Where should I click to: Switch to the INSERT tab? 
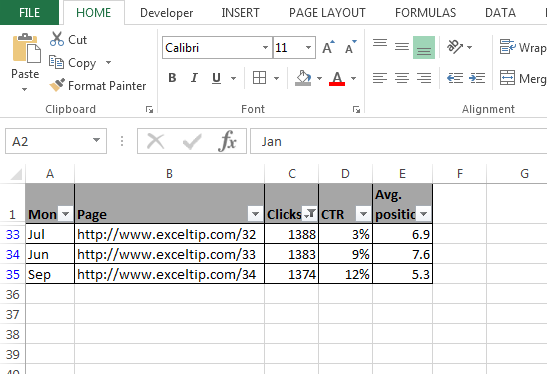[x=240, y=13]
